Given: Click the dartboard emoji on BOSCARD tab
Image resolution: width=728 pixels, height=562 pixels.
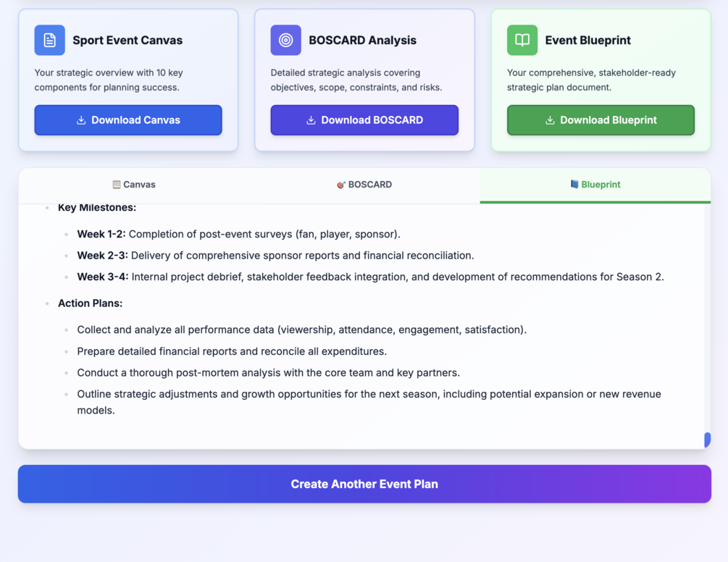Looking at the screenshot, I should pos(341,185).
